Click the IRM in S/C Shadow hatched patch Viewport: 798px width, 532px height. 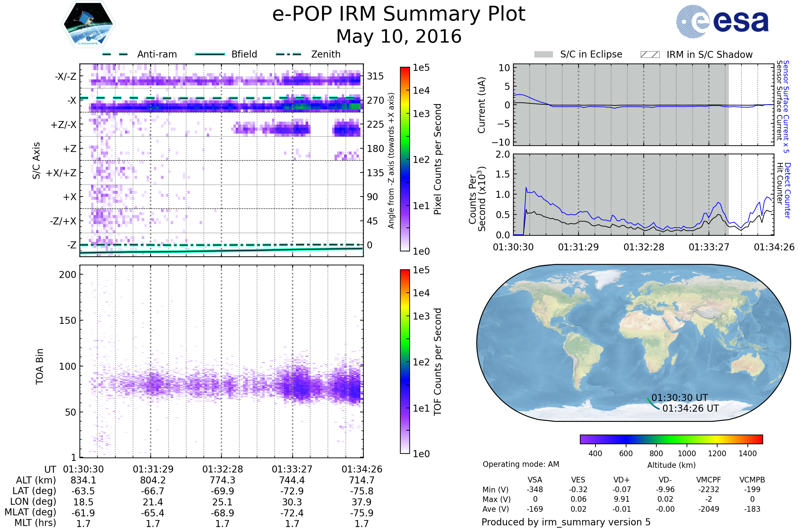650,55
